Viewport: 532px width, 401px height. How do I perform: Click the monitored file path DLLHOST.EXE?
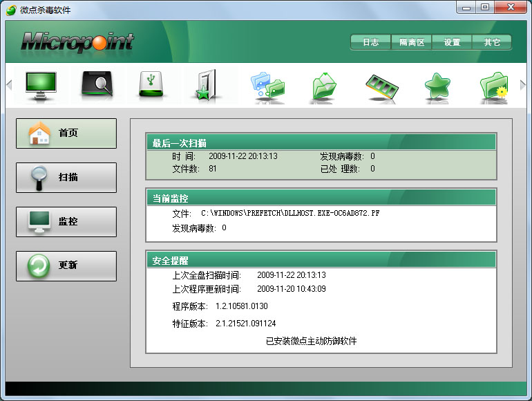pos(290,213)
